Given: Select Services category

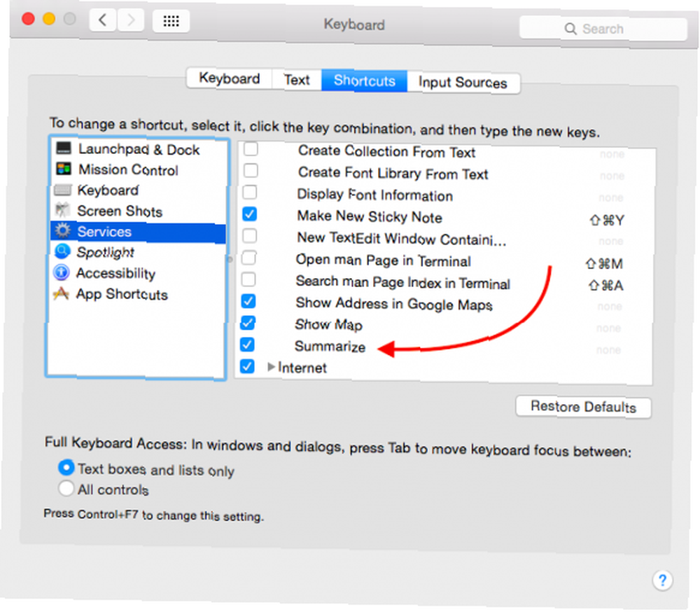Looking at the screenshot, I should pos(139,232).
